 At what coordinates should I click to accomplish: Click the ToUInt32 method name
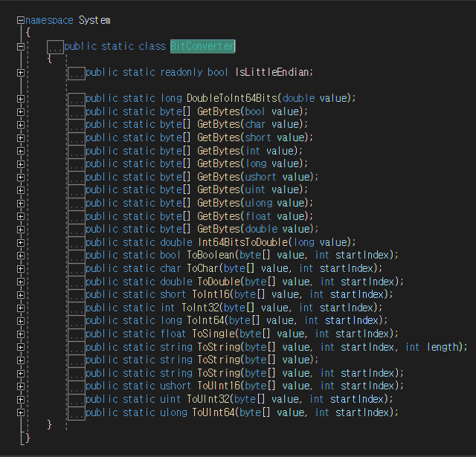208,399
